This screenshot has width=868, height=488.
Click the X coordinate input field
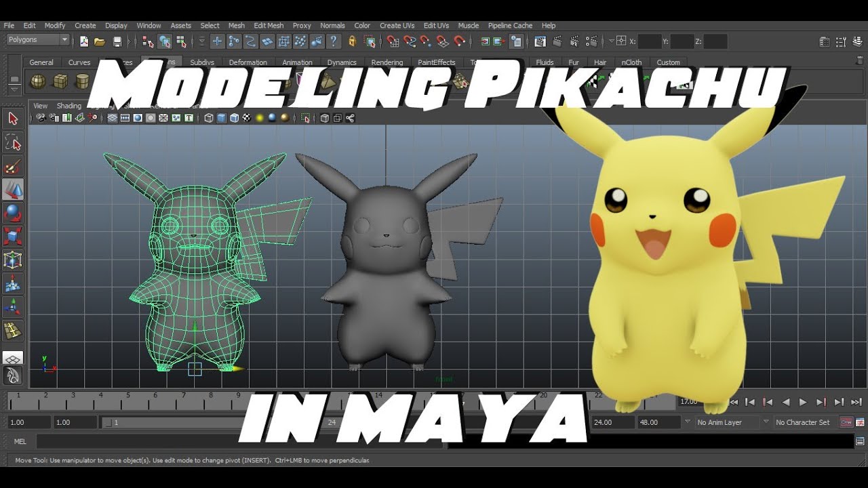tap(650, 41)
